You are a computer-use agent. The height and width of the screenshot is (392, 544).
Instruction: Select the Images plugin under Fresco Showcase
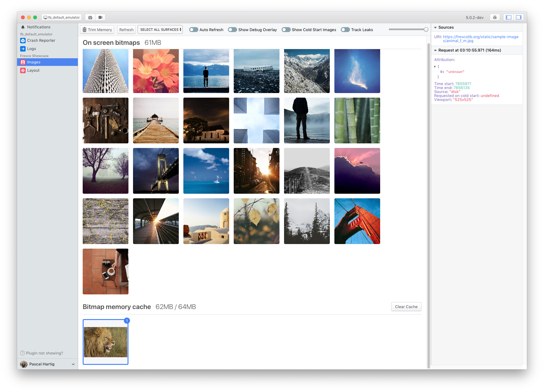point(34,62)
